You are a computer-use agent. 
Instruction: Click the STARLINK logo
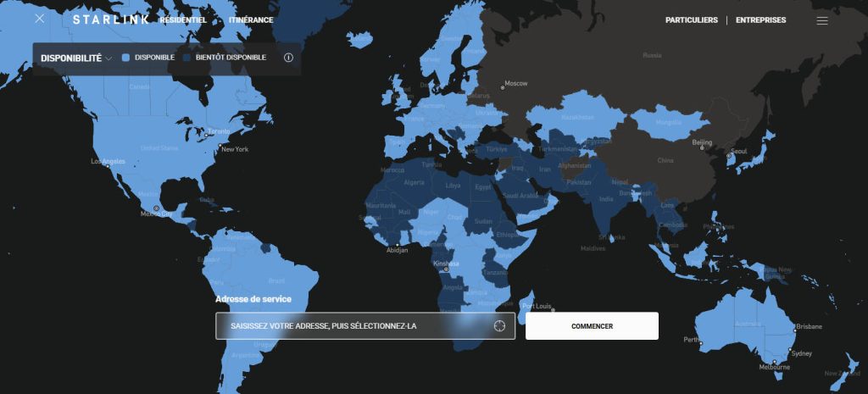pos(111,19)
